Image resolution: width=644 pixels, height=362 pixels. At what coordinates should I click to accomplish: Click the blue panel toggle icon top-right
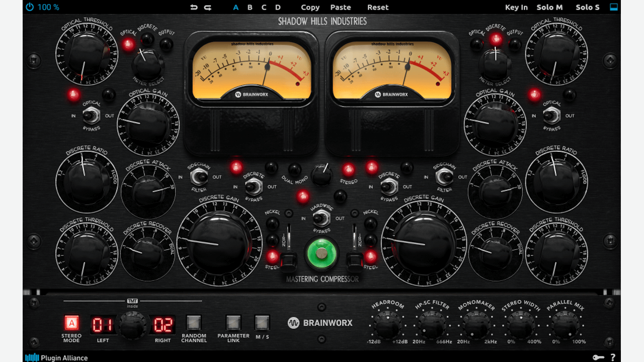click(613, 7)
